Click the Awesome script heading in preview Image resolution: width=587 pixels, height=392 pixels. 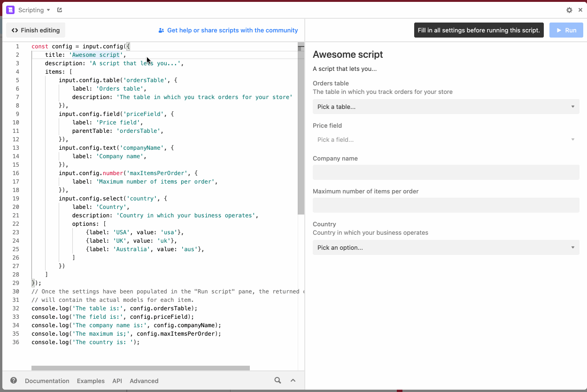click(x=348, y=54)
